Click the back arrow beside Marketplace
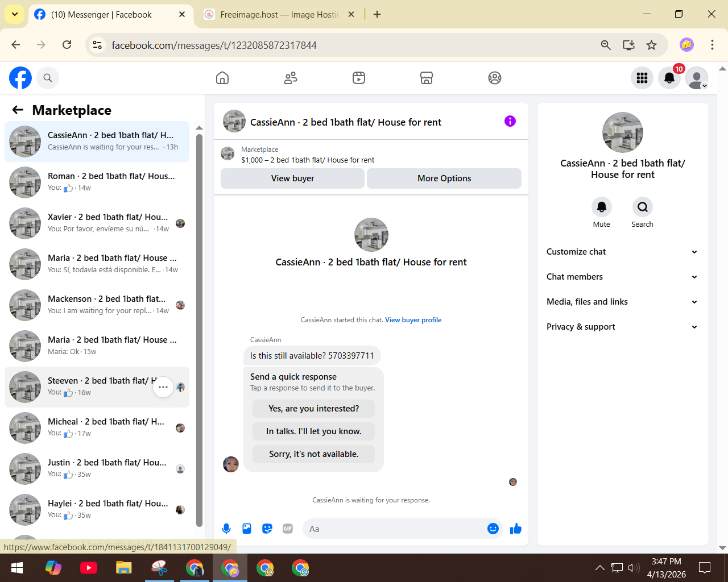728x582 pixels. (x=18, y=110)
